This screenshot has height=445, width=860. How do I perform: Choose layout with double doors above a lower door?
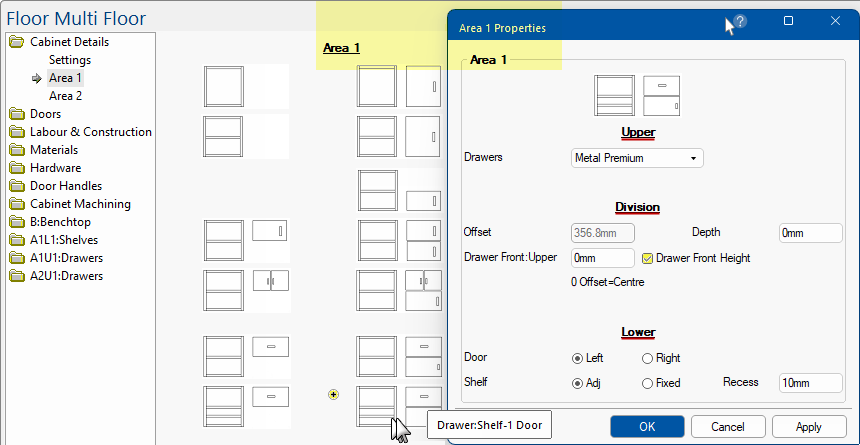tap(399, 290)
